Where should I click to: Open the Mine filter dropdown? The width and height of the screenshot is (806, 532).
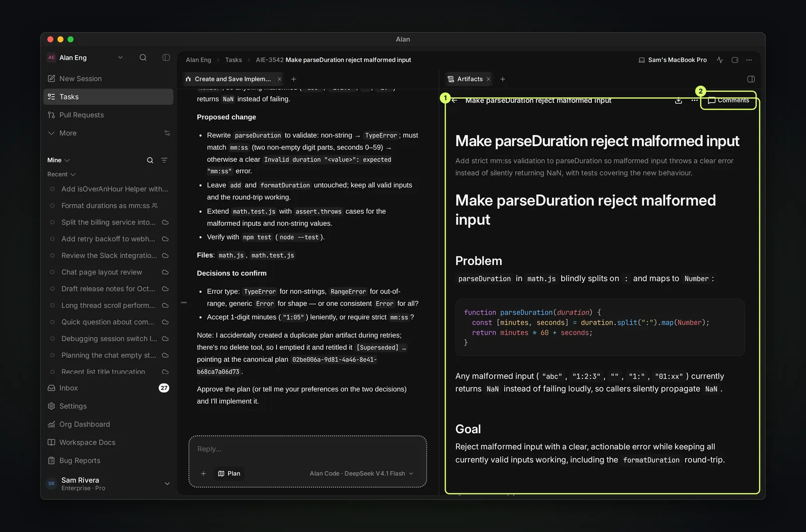point(58,160)
